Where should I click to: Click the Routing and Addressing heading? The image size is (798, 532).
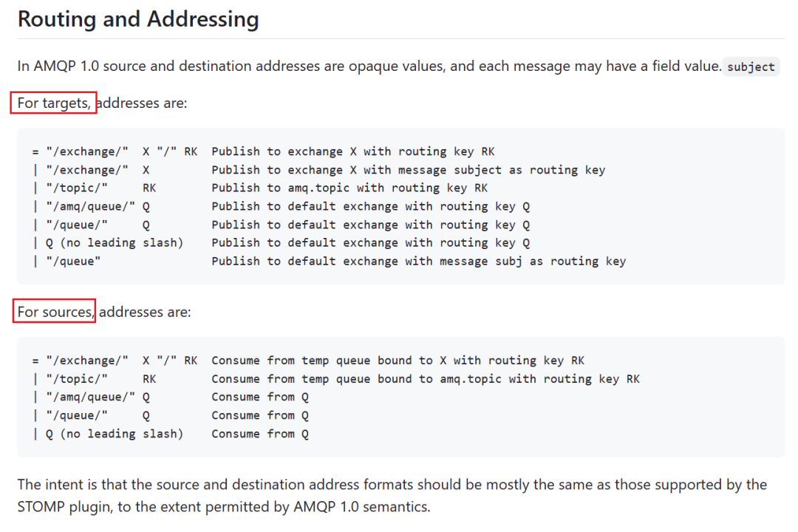point(138,19)
